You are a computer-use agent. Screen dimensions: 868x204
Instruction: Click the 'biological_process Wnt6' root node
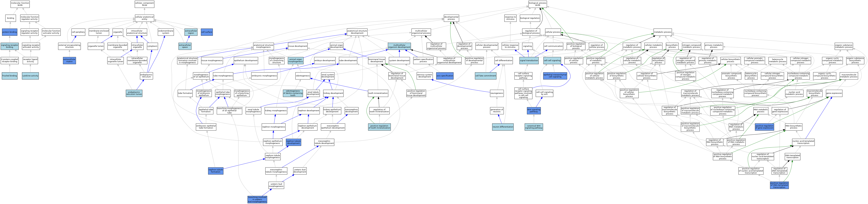(x=537, y=4)
